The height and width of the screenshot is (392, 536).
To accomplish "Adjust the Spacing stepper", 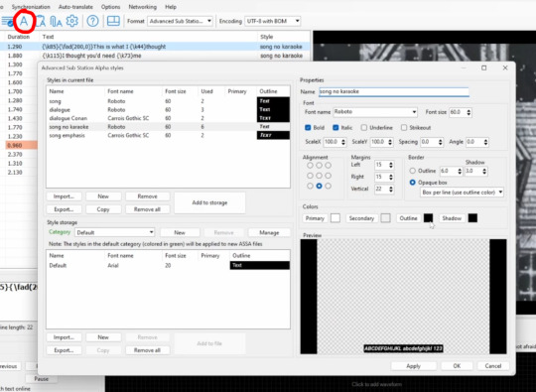I will 441,142.
